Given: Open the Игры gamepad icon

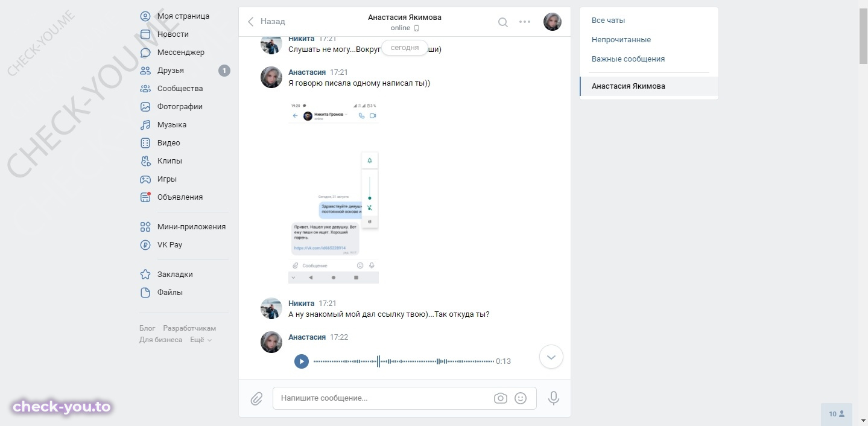Looking at the screenshot, I should click(x=145, y=179).
